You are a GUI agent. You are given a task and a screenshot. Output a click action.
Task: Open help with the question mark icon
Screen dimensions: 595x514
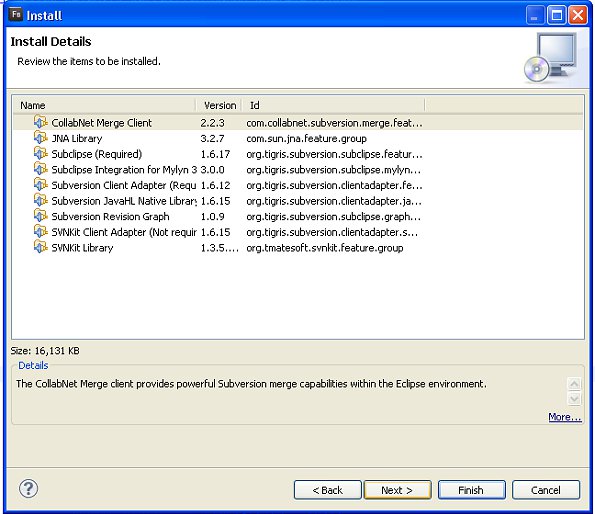[28, 489]
